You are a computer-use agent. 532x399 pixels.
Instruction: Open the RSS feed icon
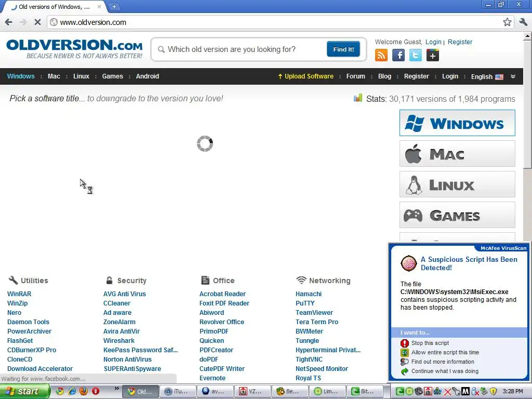click(x=381, y=55)
